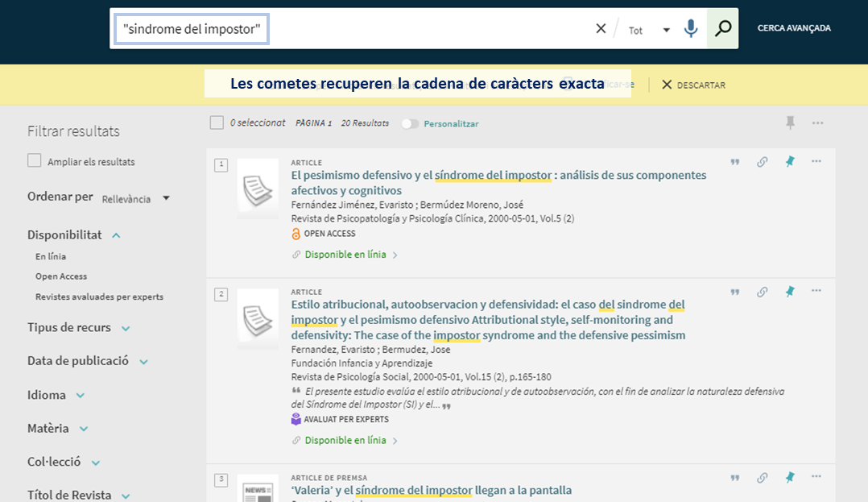Click 'Revista de Psicología Social' source line
Screen dimensions: 868x502
[421, 377]
